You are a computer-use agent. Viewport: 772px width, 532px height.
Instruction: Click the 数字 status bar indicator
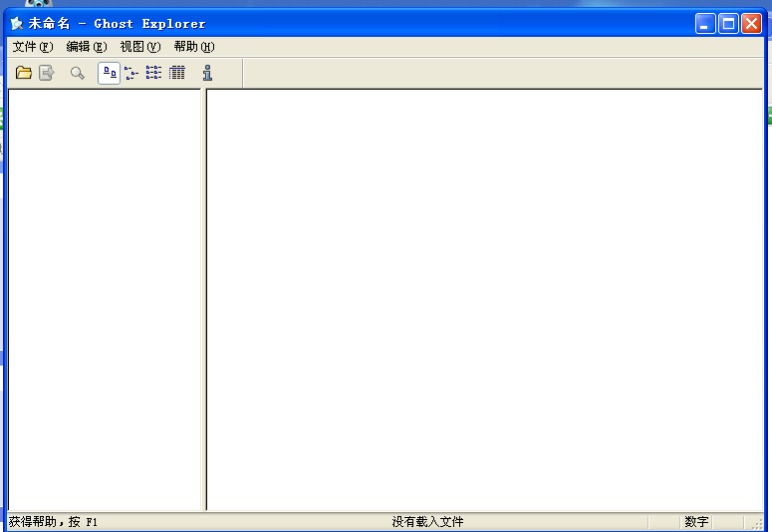click(696, 522)
